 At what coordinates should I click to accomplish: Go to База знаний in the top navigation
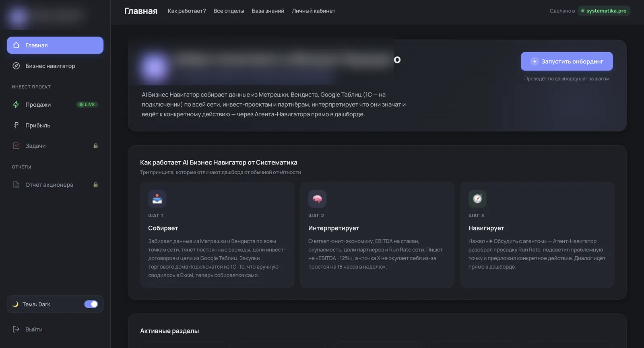pos(268,11)
